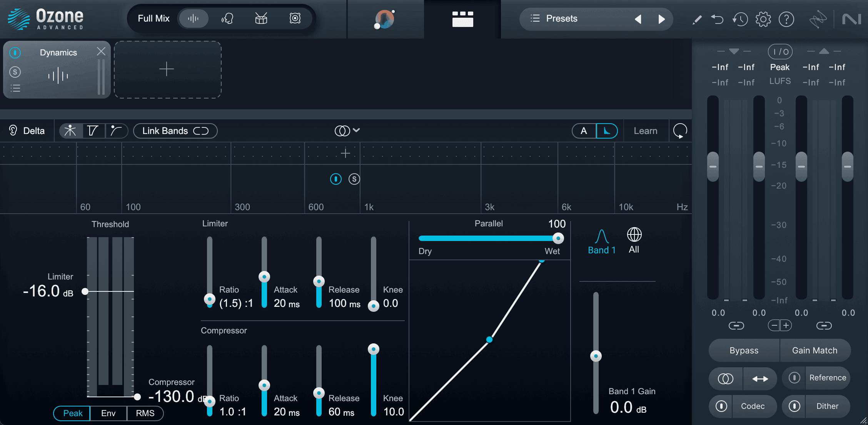Select RMS detection mode

tap(145, 413)
